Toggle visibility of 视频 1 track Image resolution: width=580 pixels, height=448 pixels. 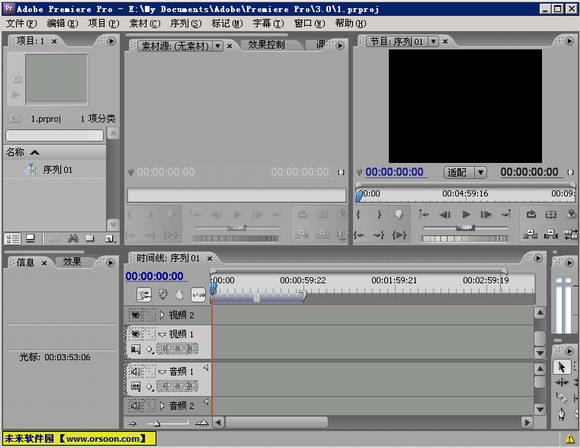pyautogui.click(x=136, y=334)
